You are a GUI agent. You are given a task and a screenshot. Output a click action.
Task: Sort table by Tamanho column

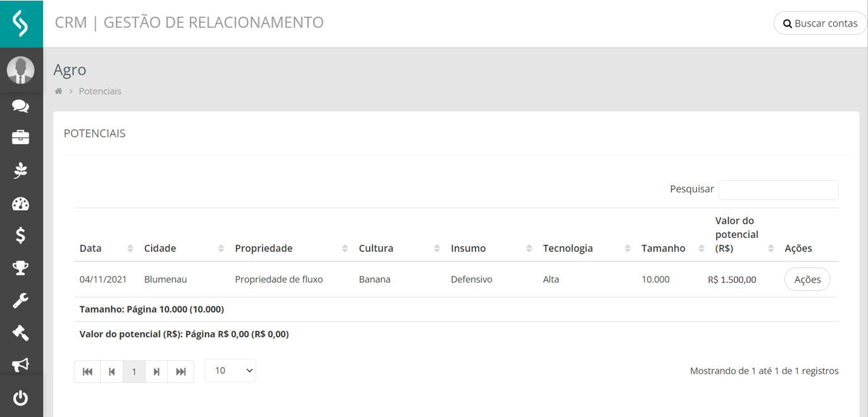click(x=672, y=248)
